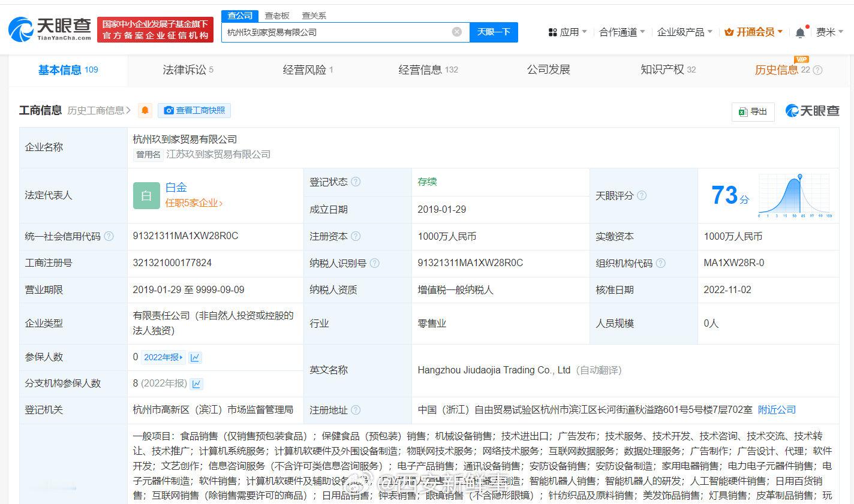Viewport: 854px width, 504px height.
Task: Select 增值税一般纳税人 taxpayer qualification
Action: point(455,290)
